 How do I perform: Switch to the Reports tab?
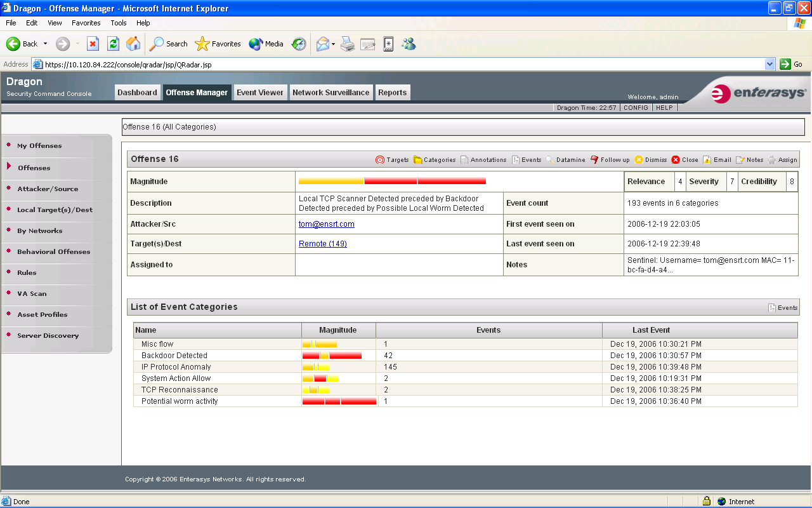[x=393, y=93]
